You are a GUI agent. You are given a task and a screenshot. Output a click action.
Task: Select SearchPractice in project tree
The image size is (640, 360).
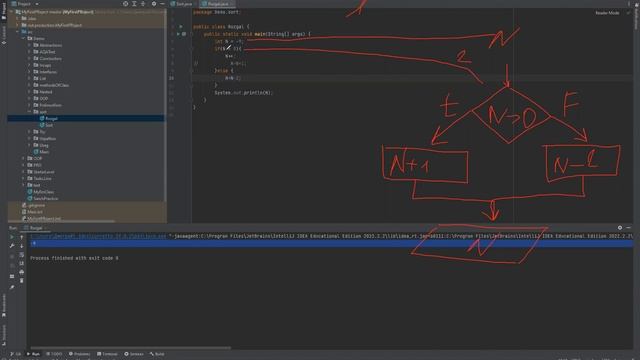pyautogui.click(x=42, y=198)
